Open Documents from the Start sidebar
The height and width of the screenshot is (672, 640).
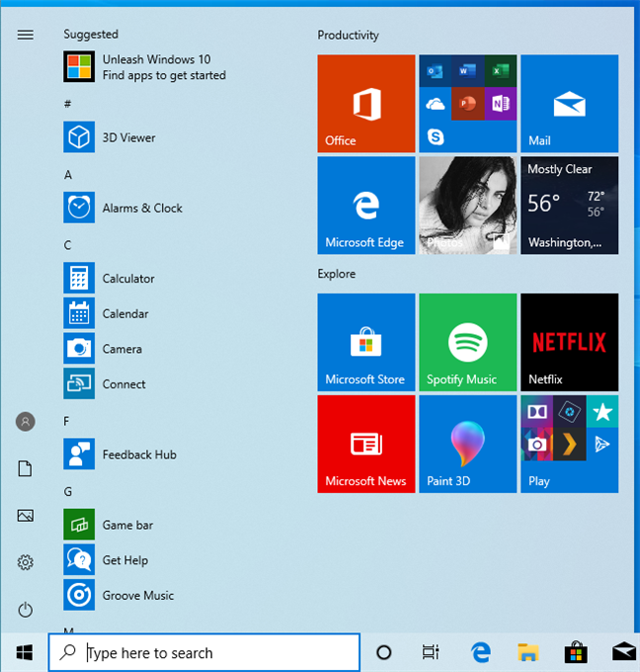pyautogui.click(x=26, y=468)
